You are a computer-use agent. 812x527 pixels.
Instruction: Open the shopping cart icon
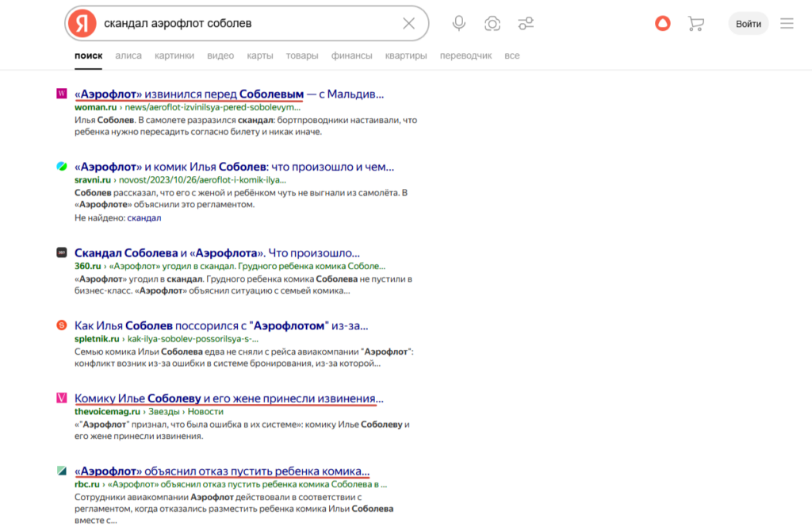(x=696, y=23)
